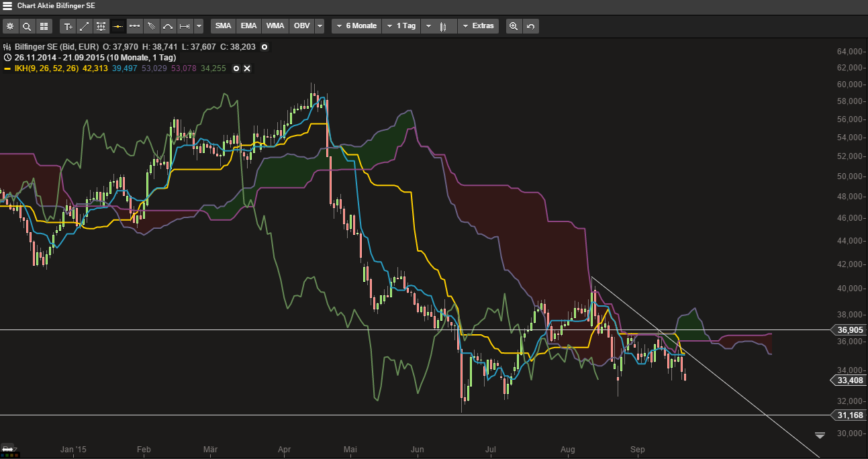Select the arc curve drawing tool

(168, 26)
